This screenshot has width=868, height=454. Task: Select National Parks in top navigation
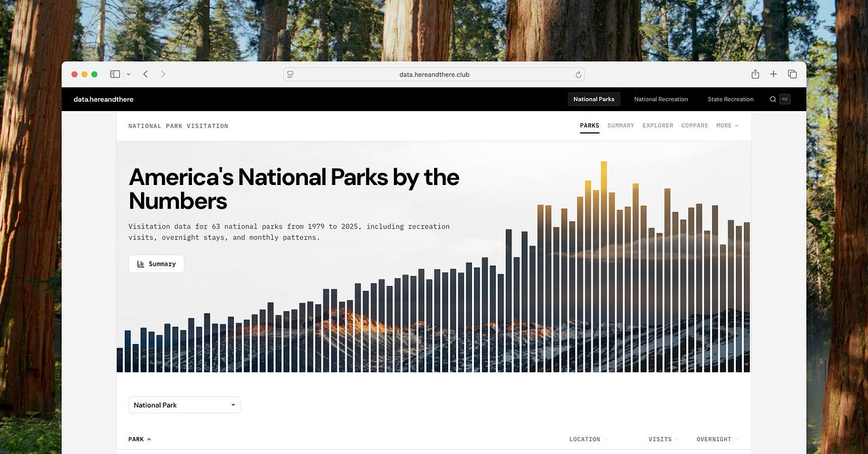[x=594, y=99]
